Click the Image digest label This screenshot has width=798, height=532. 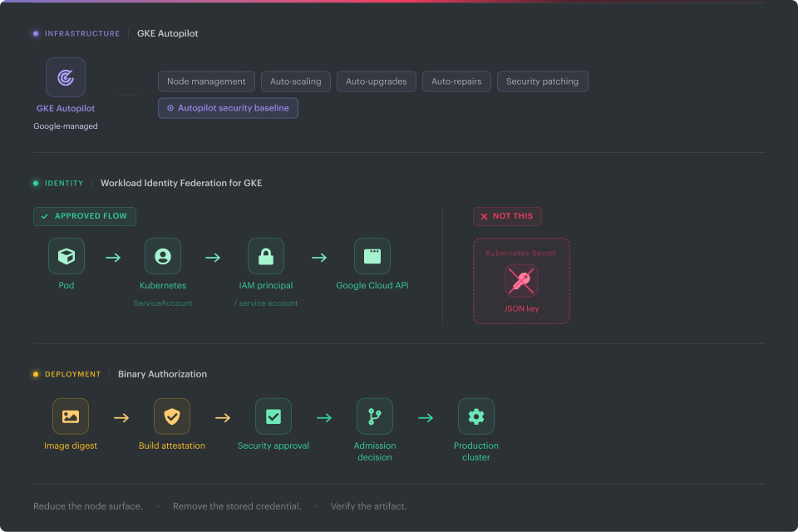click(70, 446)
